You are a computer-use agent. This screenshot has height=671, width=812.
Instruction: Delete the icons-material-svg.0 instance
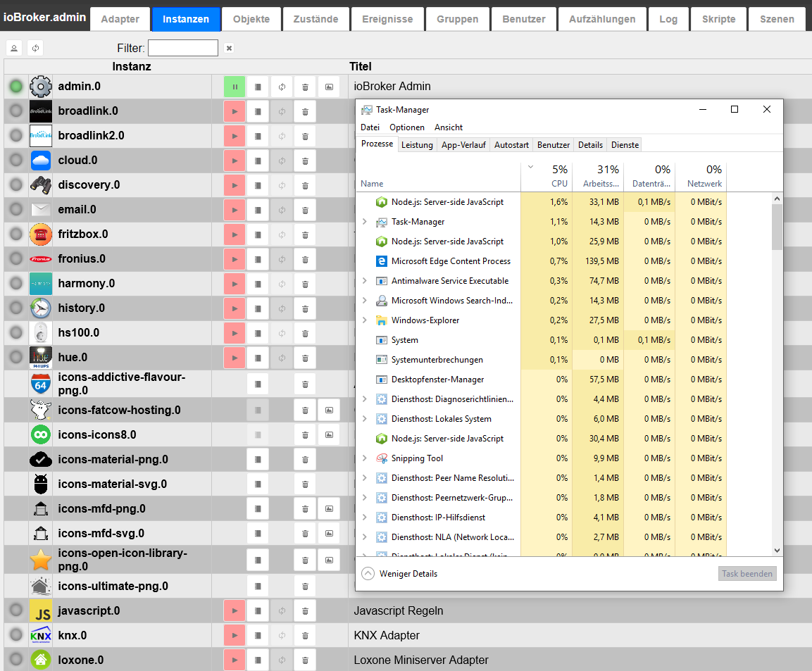305,484
